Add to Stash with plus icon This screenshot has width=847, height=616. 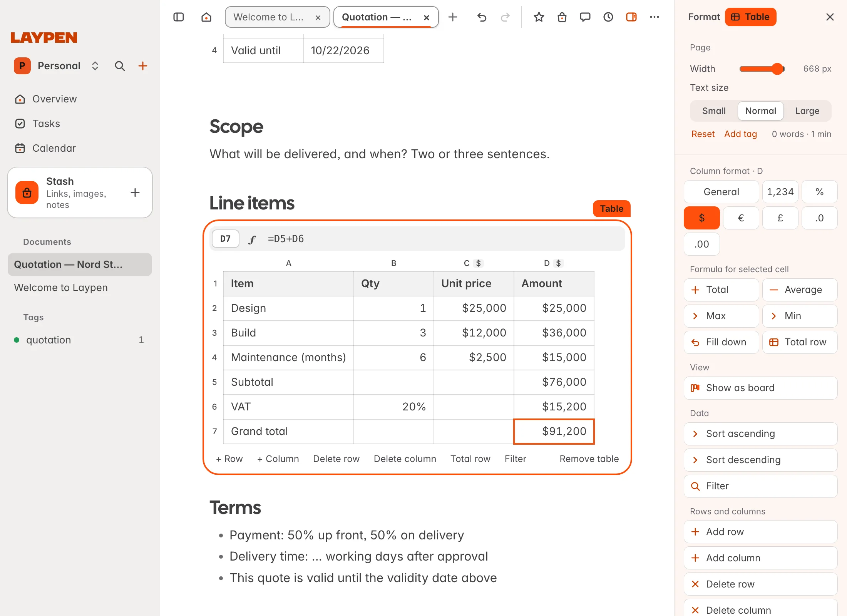135,192
